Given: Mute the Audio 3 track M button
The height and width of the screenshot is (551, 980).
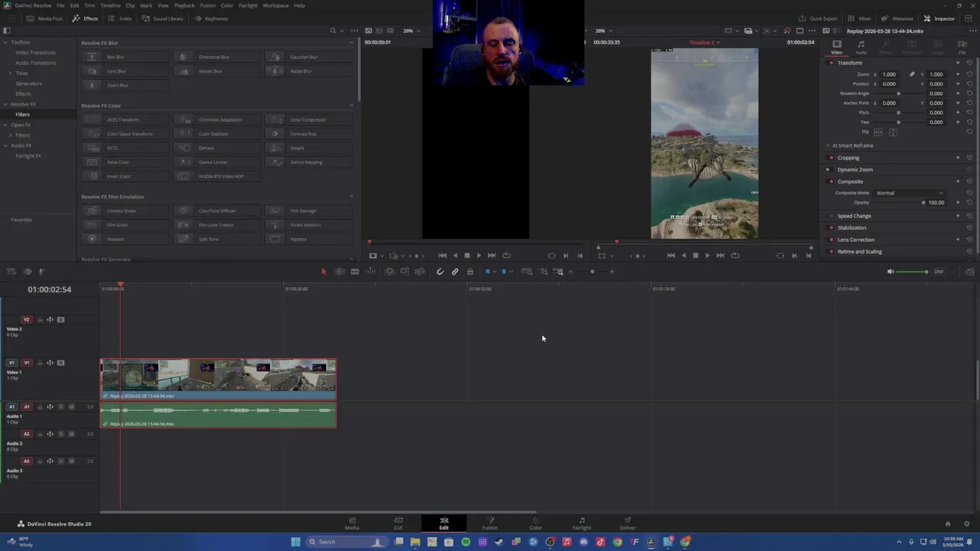Looking at the screenshot, I should click(x=71, y=461).
